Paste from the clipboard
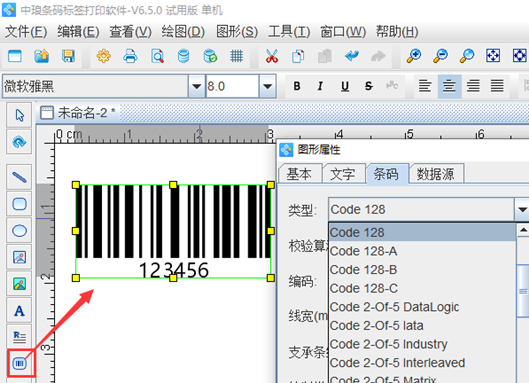The height and width of the screenshot is (383, 529). point(325,56)
